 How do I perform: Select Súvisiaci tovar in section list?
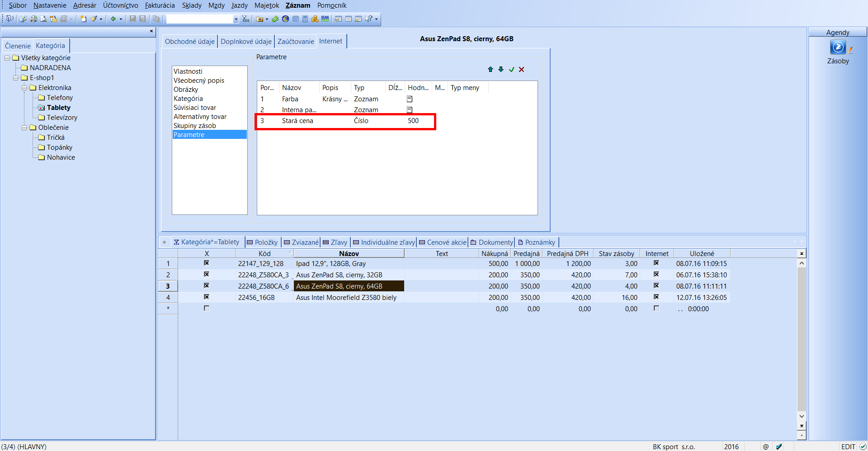point(195,108)
